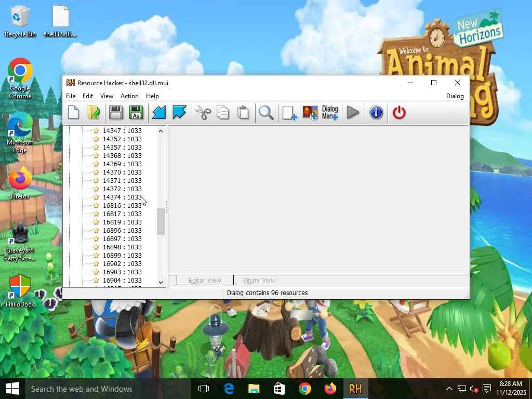Viewport: 532px width, 399px height.
Task: Select tree item 14347 : 1033
Action: 122,130
